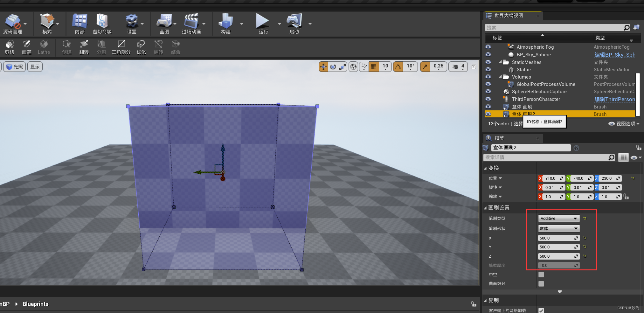Click the 光照 lit view mode button
This screenshot has height=313, width=644.
[15, 67]
